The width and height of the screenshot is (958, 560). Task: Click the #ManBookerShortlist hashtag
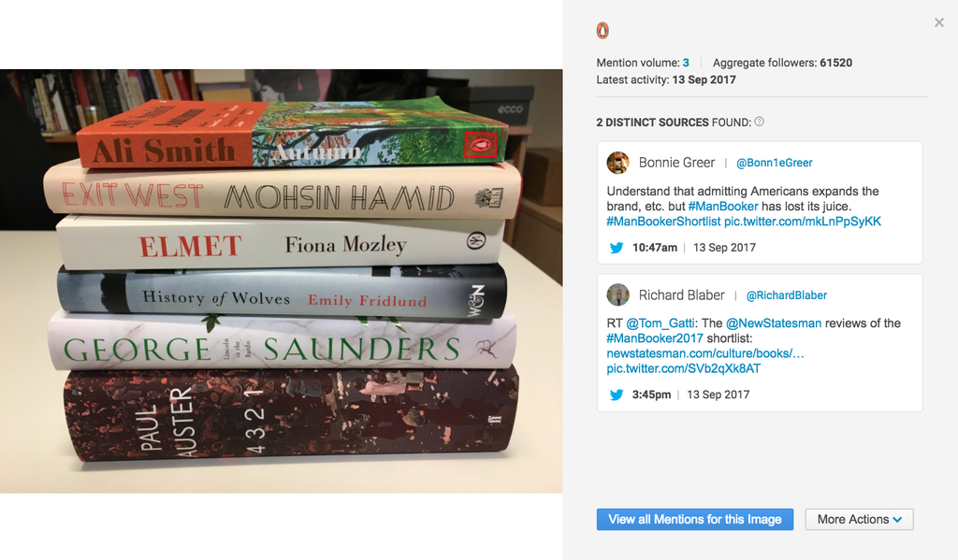pos(663,222)
